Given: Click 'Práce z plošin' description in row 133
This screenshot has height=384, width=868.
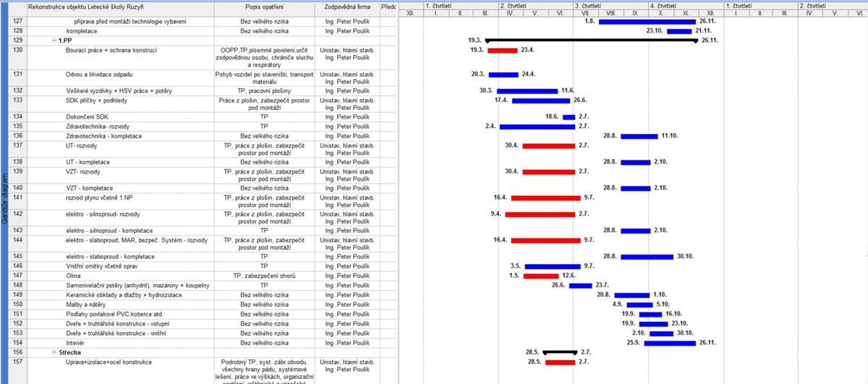Looking at the screenshot, I should (264, 104).
